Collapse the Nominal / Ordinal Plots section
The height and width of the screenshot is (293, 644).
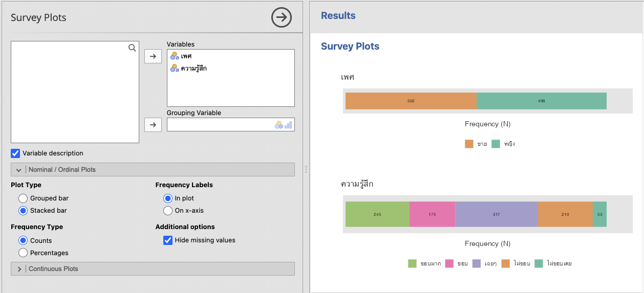(x=18, y=170)
